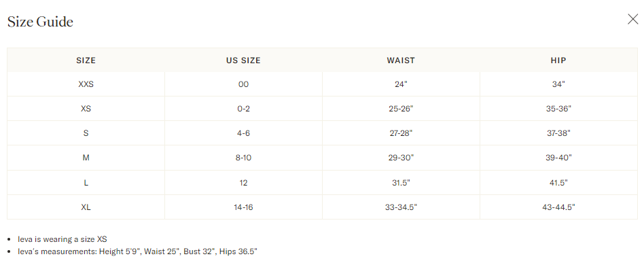Screen dimensions: 644x280
Task: Click the US size 00 cell
Action: [x=243, y=84]
